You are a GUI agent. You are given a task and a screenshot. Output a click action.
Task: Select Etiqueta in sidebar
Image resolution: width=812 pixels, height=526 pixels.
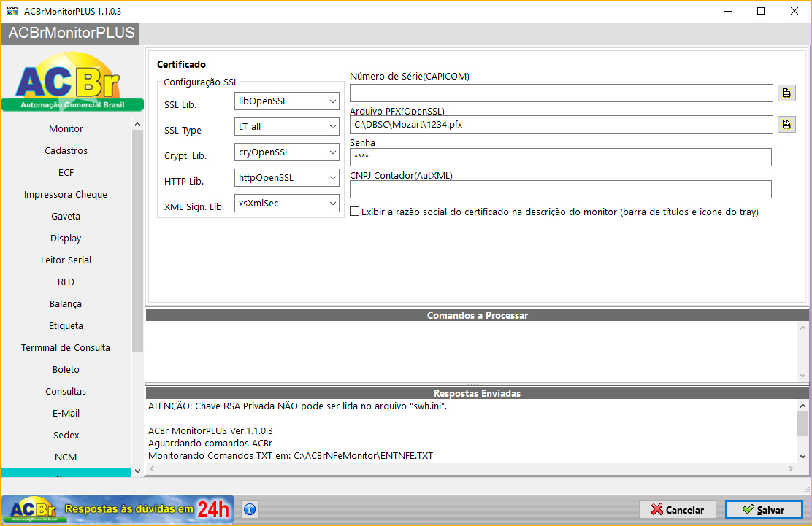66,326
